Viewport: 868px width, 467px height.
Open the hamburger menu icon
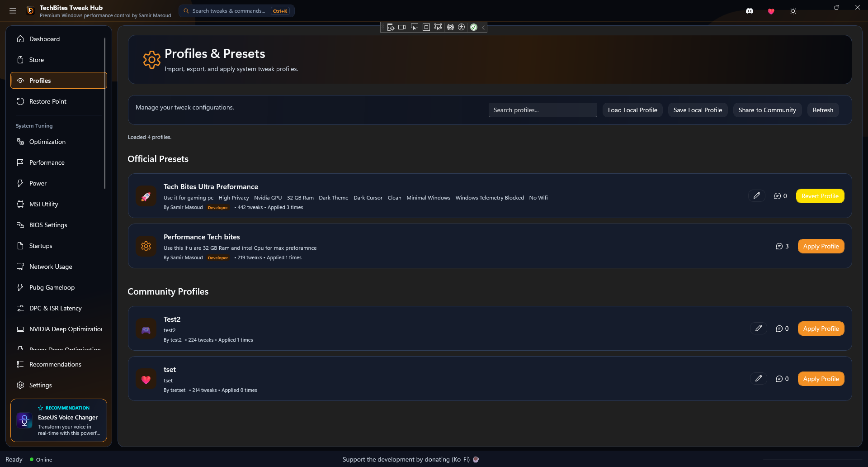click(13, 11)
